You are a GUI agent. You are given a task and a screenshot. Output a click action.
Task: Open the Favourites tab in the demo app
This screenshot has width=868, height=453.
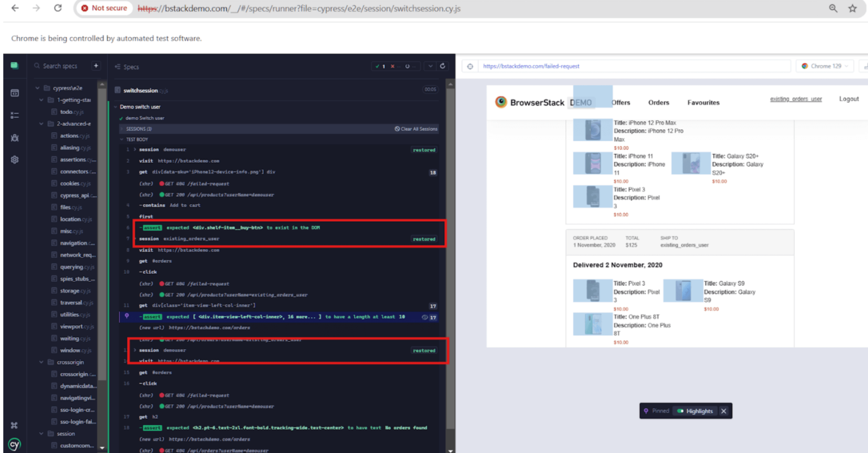click(x=703, y=102)
